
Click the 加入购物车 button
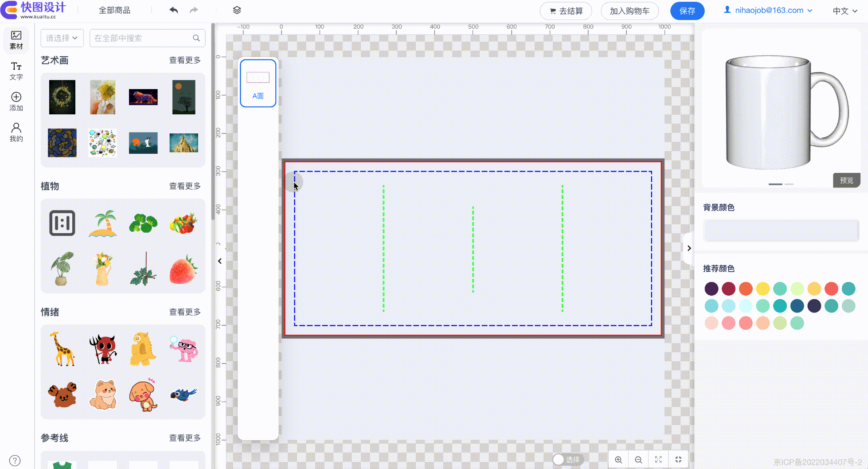tap(629, 11)
